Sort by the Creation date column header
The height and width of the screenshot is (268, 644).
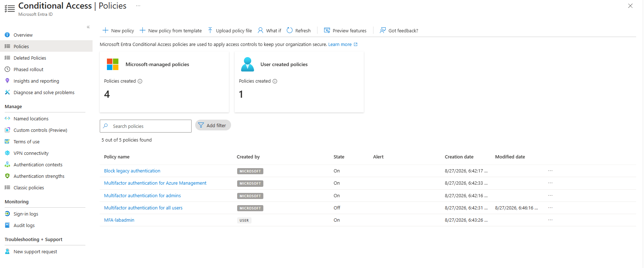coord(459,157)
